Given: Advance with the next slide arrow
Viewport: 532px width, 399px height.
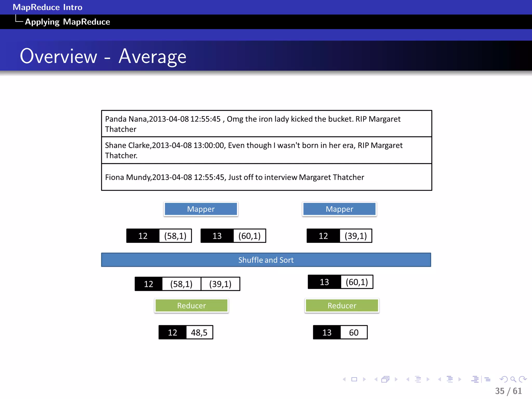Looking at the screenshot, I should (x=364, y=379).
